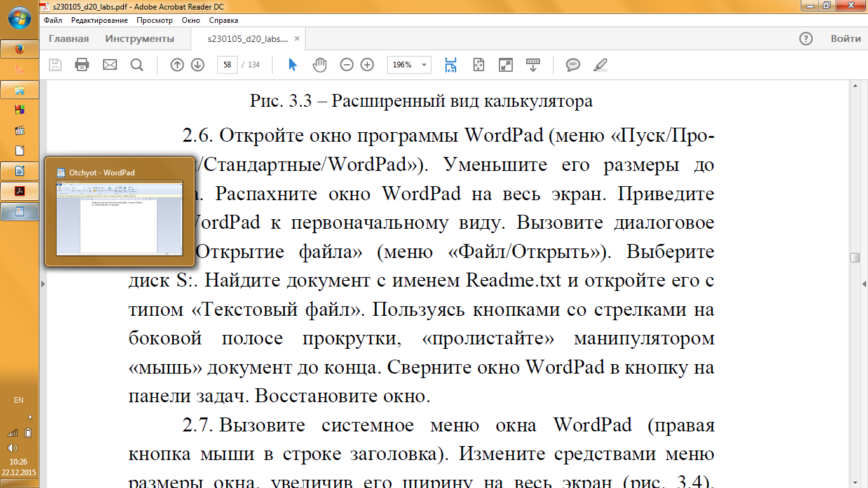The width and height of the screenshot is (868, 488).
Task: Click the page number field 58
Action: (x=227, y=64)
